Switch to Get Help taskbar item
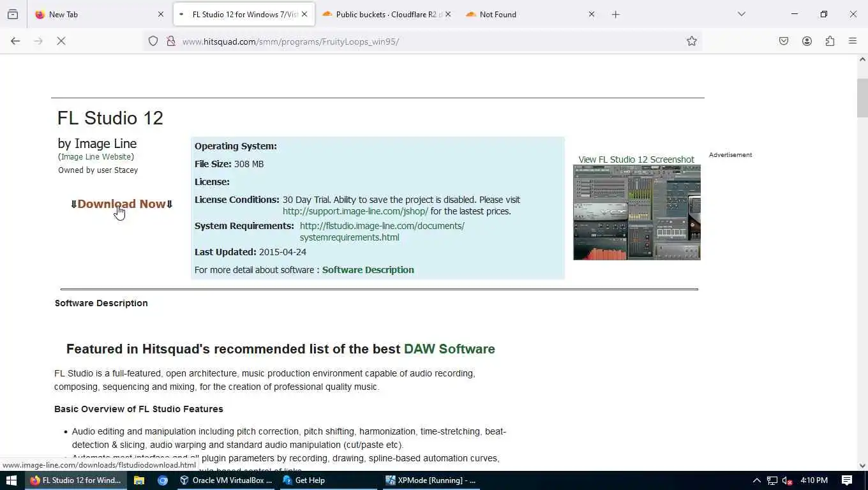The height and width of the screenshot is (490, 868). click(329, 480)
